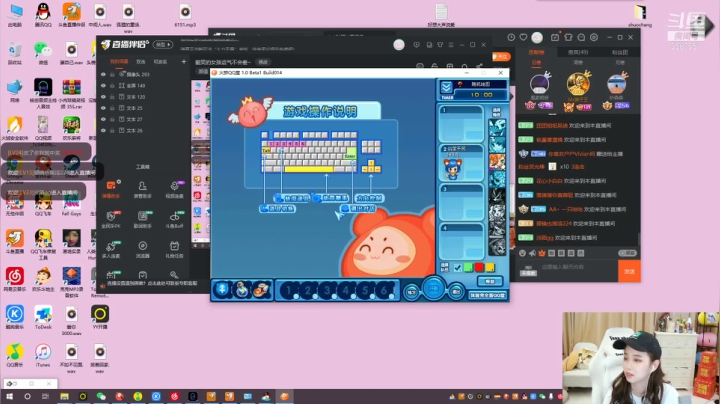Toggle visibility of the text 26 source
Screen dimensions: 720x404
[x=103, y=130]
